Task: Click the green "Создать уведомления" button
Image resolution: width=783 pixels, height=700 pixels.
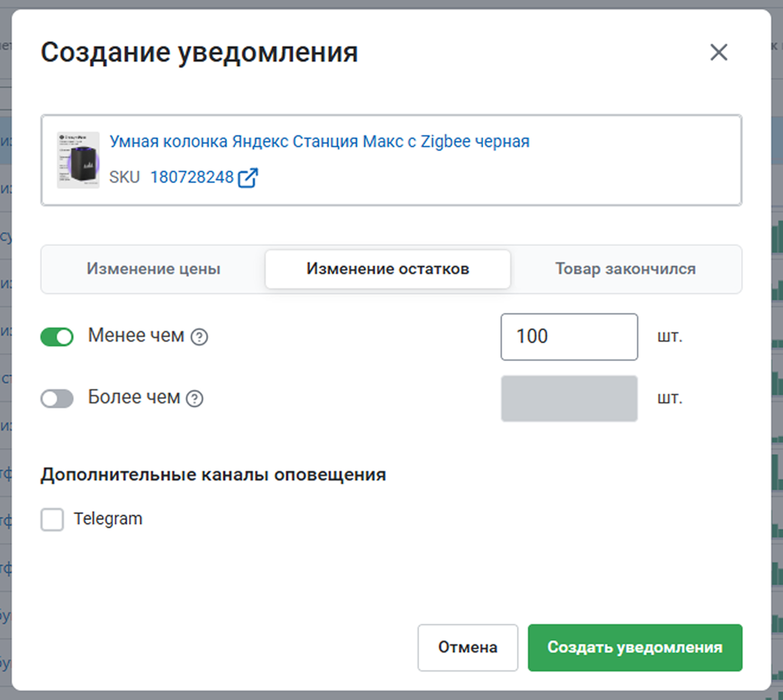Action: 635,648
